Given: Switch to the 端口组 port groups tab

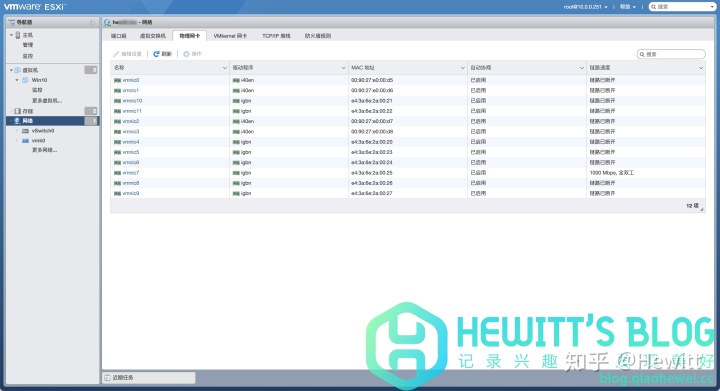Looking at the screenshot, I should [x=118, y=36].
